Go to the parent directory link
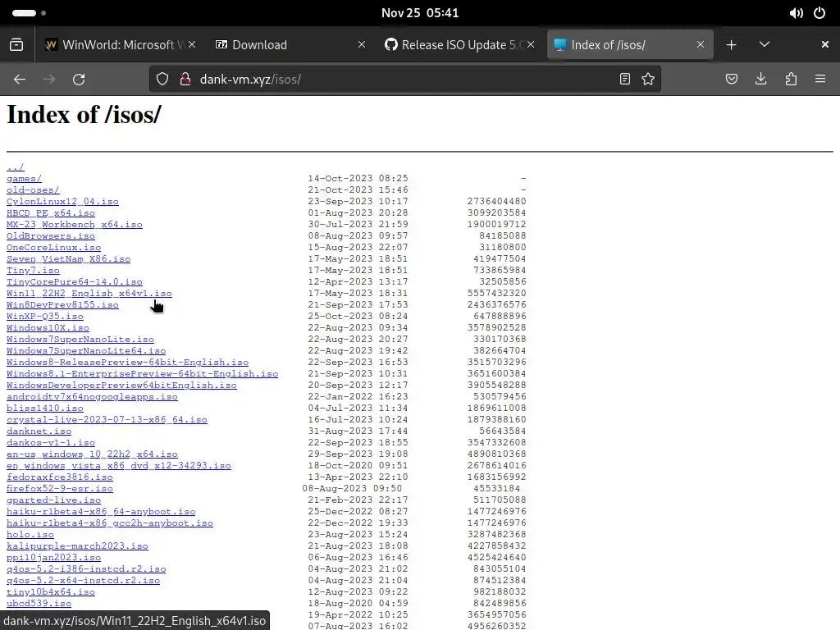This screenshot has width=840, height=630. pos(16,167)
